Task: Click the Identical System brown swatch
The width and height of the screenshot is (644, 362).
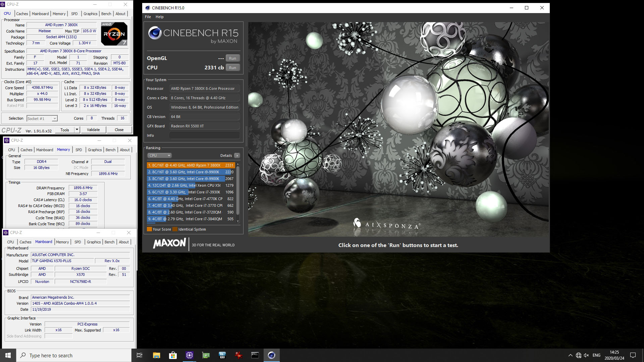Action: pyautogui.click(x=175, y=229)
